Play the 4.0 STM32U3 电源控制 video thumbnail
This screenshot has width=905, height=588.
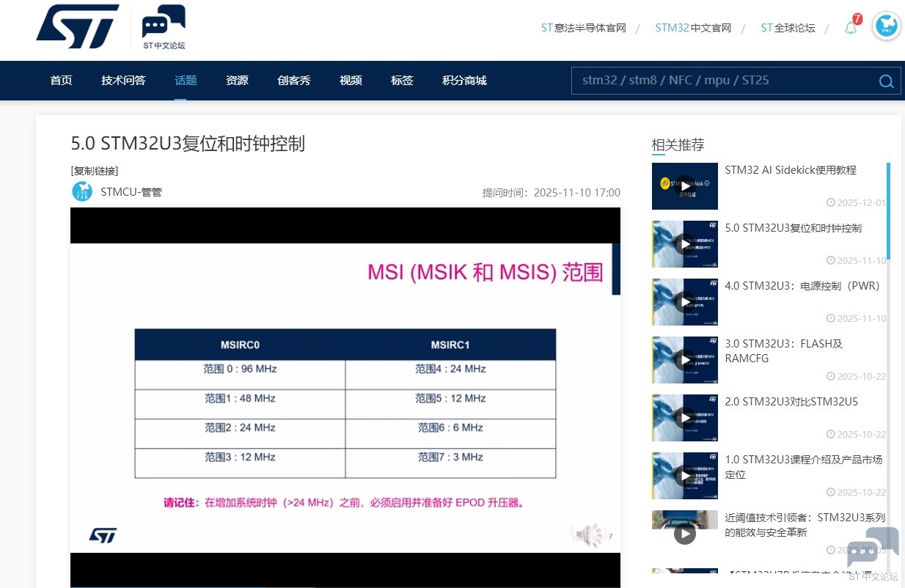pyautogui.click(x=684, y=302)
